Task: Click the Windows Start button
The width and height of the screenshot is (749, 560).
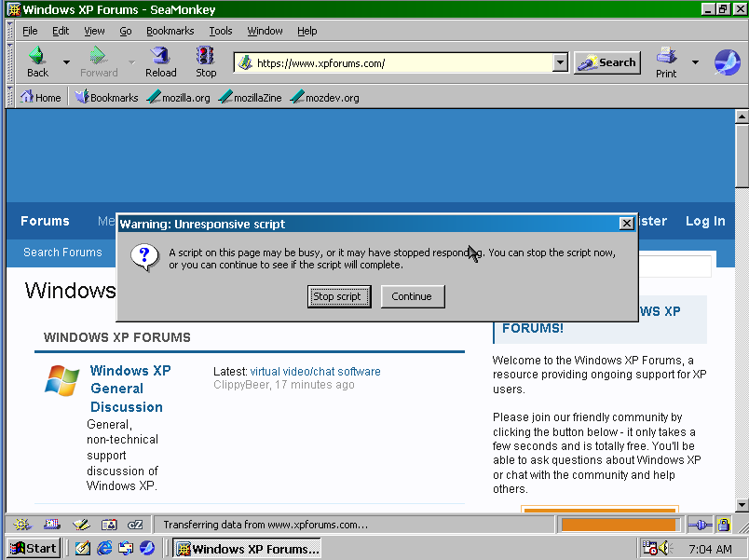Action: [x=33, y=548]
